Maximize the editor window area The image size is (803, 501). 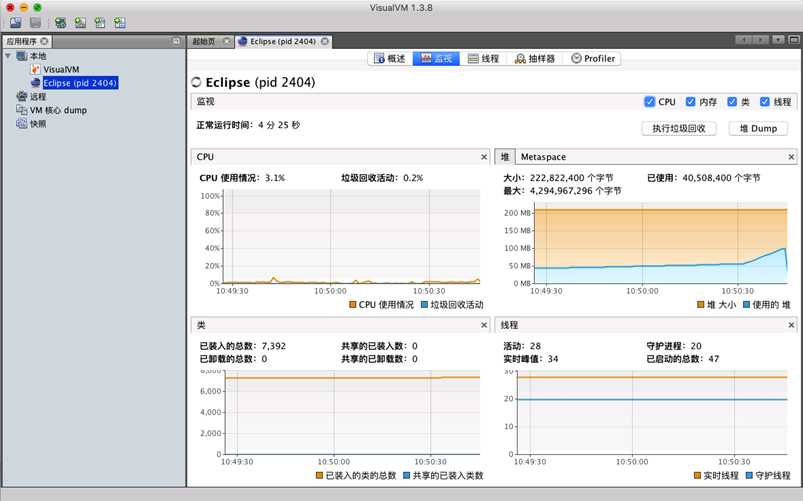tap(794, 39)
